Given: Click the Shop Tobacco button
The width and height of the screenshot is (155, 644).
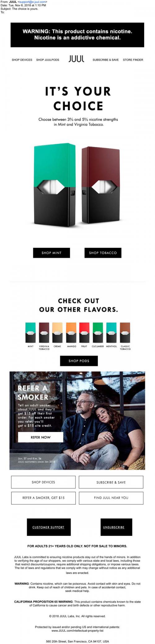Looking at the screenshot, I should click(103, 253).
